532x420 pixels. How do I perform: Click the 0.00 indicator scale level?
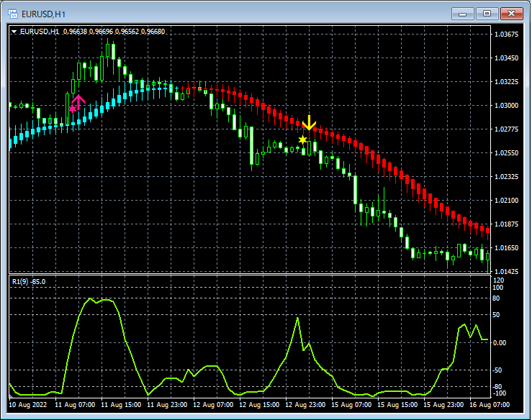pyautogui.click(x=499, y=343)
